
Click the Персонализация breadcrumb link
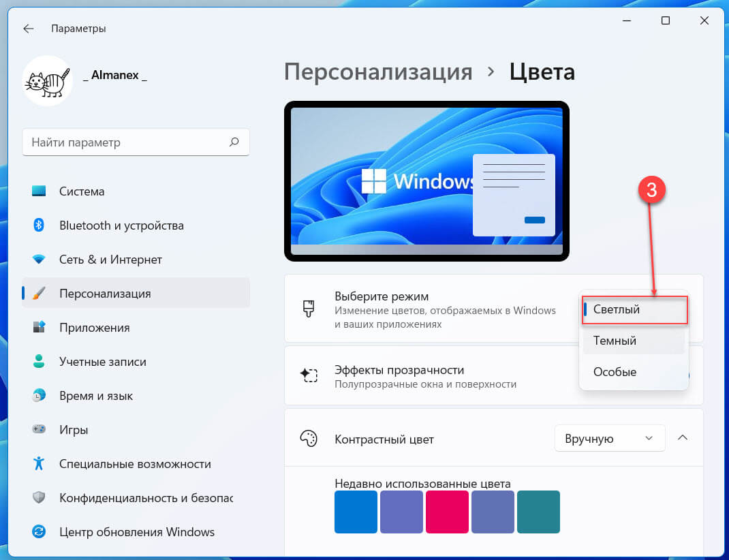[378, 72]
